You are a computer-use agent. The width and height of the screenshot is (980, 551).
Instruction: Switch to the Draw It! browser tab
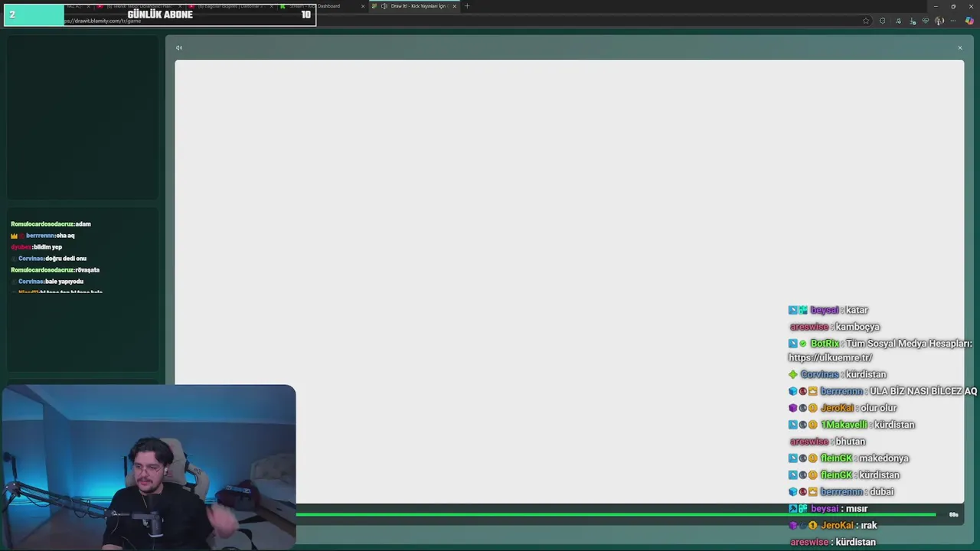pyautogui.click(x=413, y=6)
